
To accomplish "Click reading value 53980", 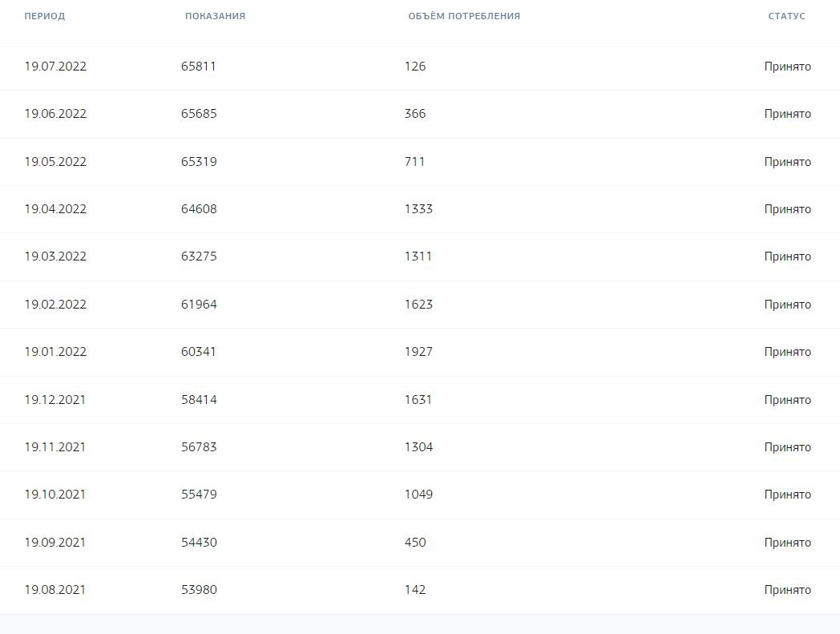I will click(x=199, y=590).
